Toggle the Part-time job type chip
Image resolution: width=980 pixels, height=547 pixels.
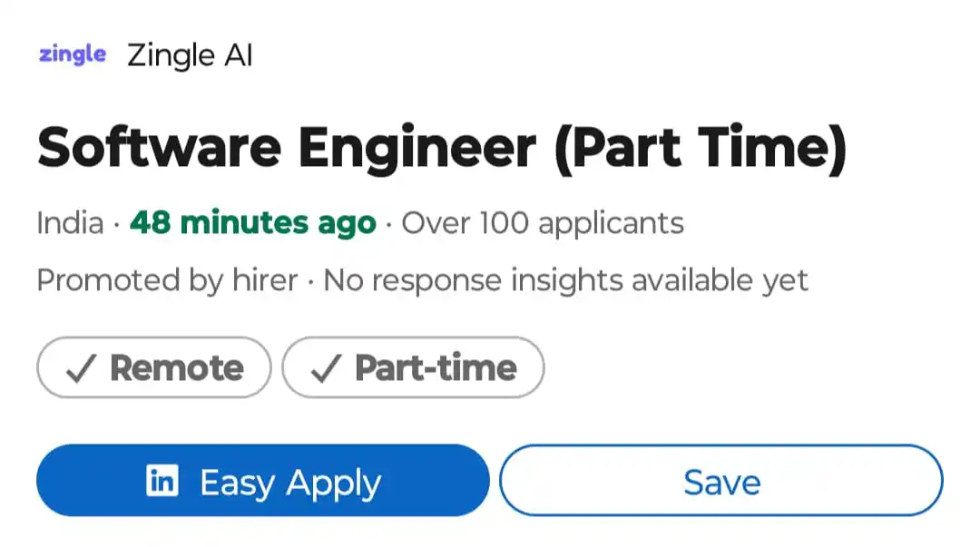coord(413,367)
